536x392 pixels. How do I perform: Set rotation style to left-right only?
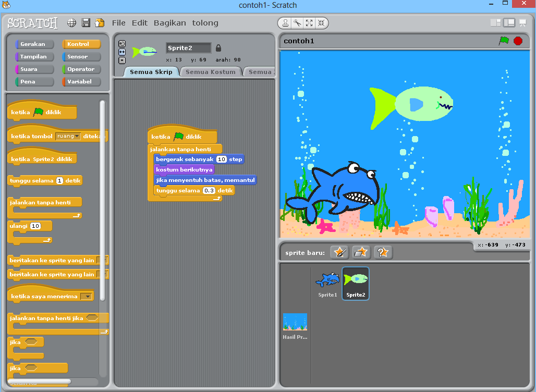(x=122, y=52)
